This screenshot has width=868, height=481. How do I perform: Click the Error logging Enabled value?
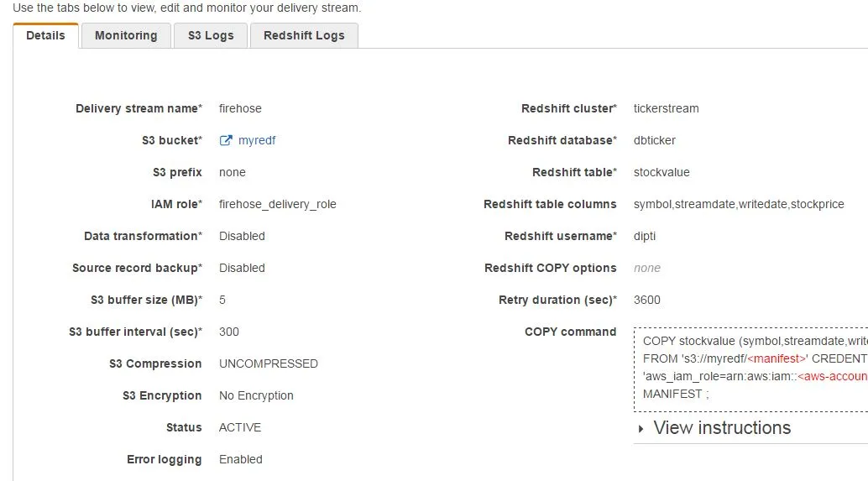point(241,459)
